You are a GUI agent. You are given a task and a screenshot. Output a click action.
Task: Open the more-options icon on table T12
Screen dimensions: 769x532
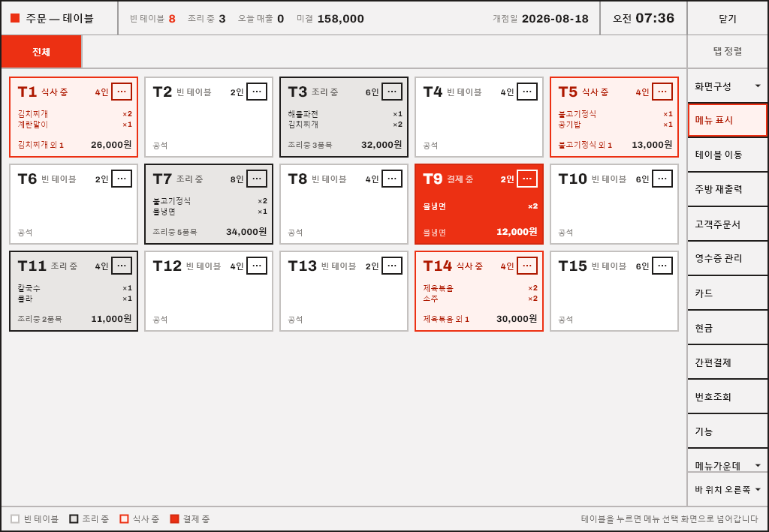tap(257, 266)
